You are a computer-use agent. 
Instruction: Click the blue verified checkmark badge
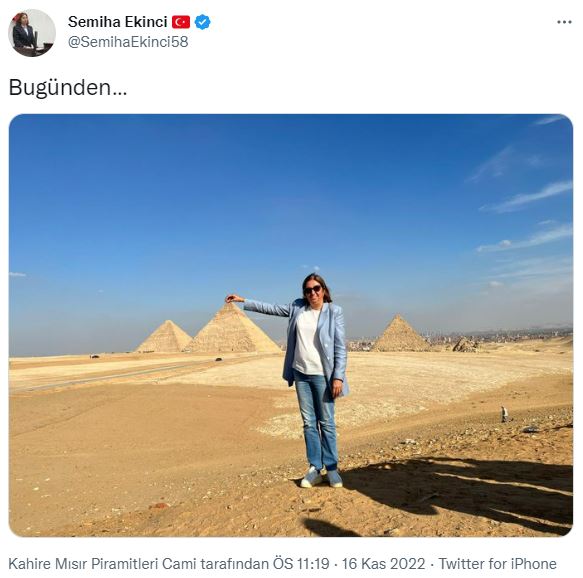[x=203, y=22]
